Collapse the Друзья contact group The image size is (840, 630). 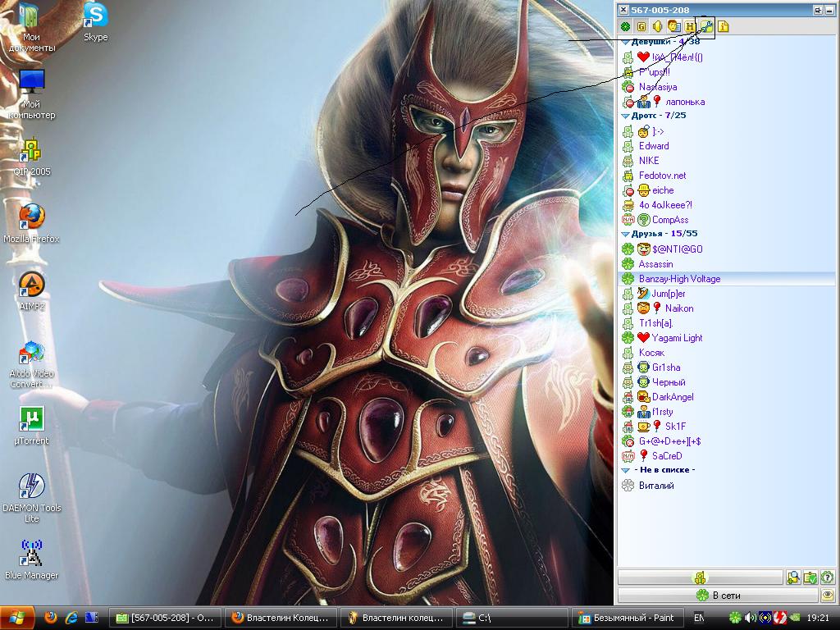[625, 234]
